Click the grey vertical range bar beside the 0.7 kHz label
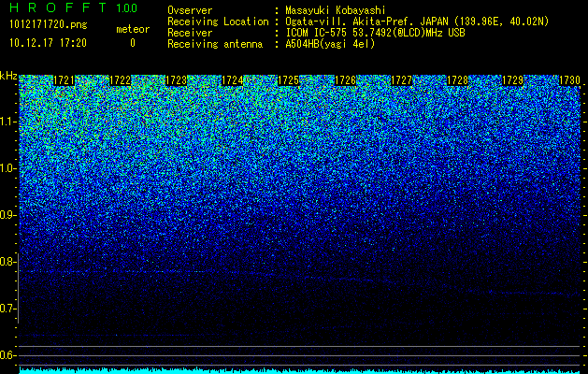The width and height of the screenshot is (588, 374). coord(18,288)
